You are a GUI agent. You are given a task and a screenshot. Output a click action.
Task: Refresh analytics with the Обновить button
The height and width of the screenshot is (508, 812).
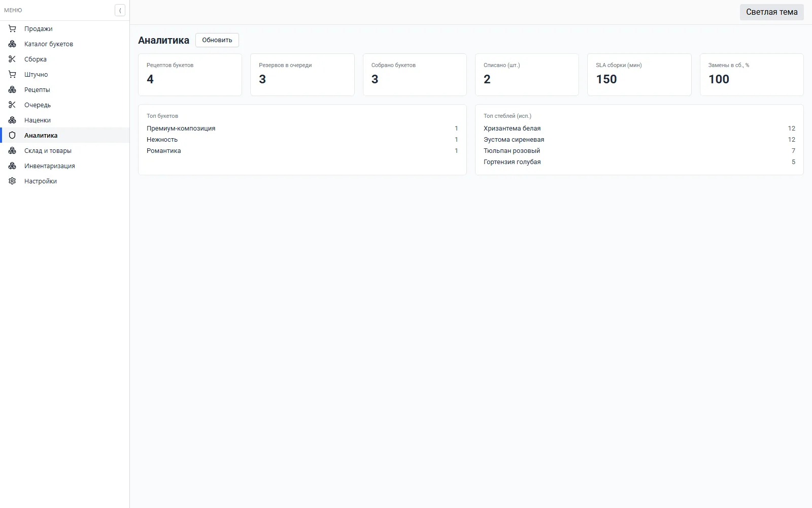[217, 40]
